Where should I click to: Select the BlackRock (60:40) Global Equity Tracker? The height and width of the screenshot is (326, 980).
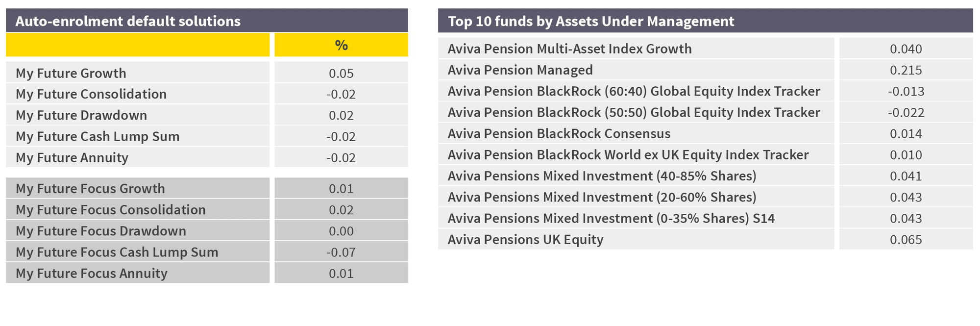coord(706,91)
